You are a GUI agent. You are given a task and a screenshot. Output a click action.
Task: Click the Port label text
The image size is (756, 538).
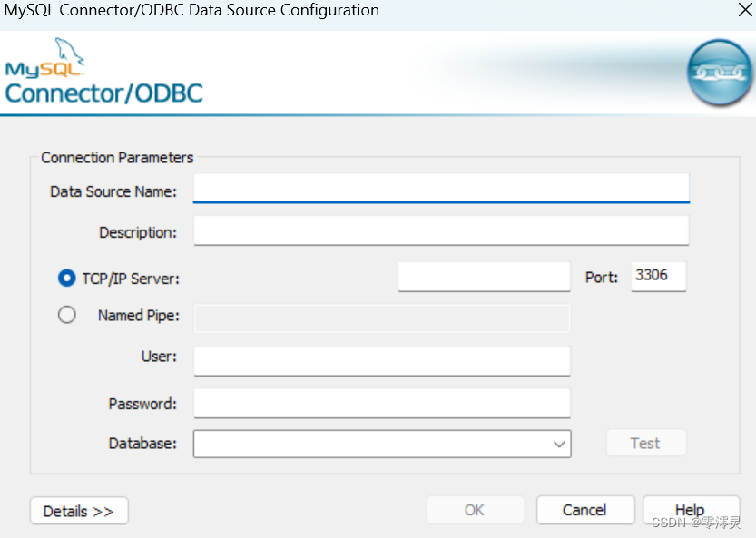[601, 278]
